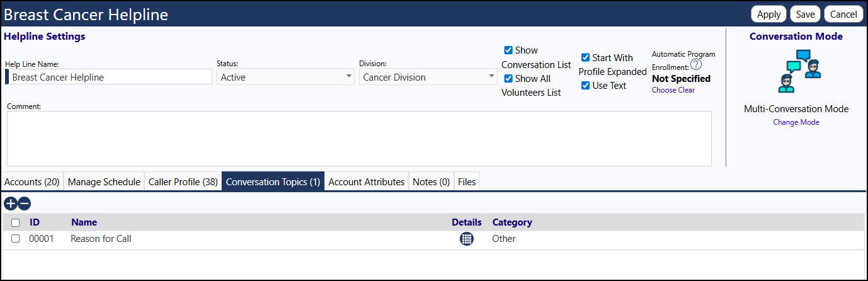The width and height of the screenshot is (868, 281).
Task: Click the Multi-Conversation Mode people icon
Action: [796, 71]
